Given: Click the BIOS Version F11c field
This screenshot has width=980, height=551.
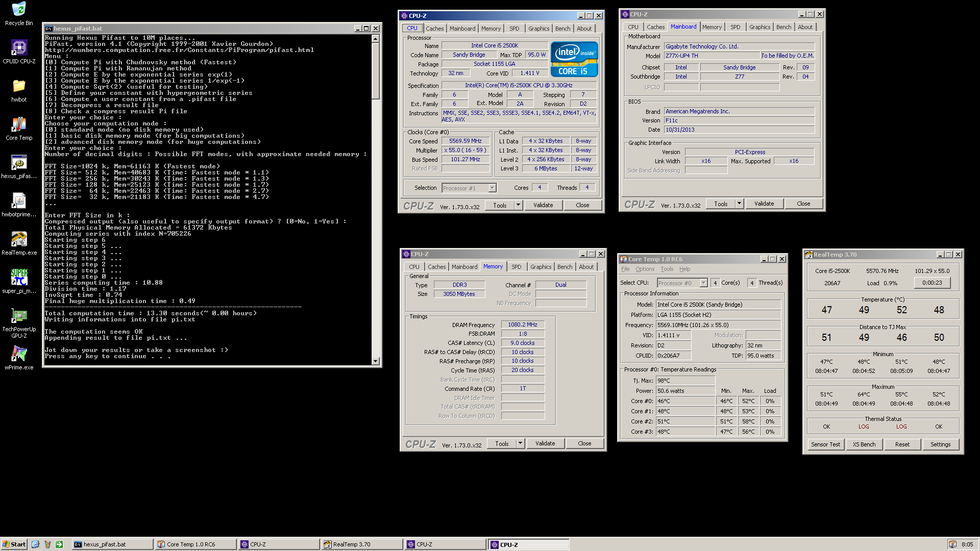Looking at the screenshot, I should click(x=739, y=121).
